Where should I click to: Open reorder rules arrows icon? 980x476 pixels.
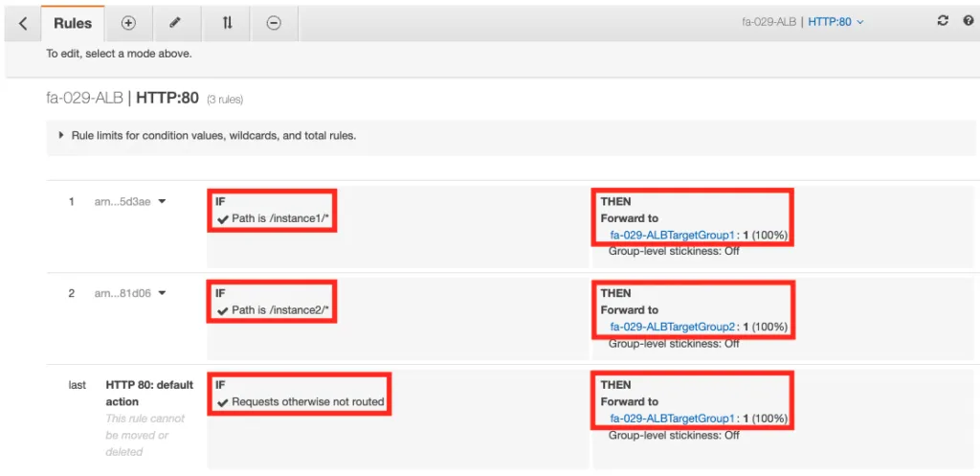pyautogui.click(x=227, y=23)
